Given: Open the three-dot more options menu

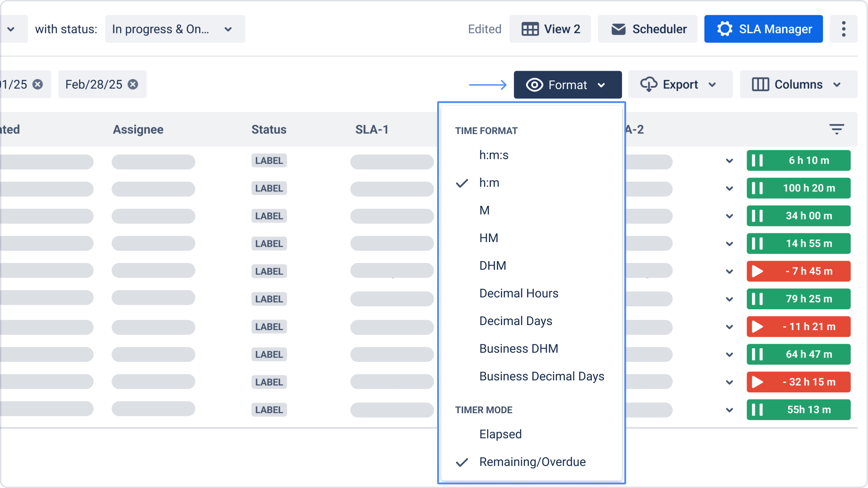Looking at the screenshot, I should click(x=843, y=29).
